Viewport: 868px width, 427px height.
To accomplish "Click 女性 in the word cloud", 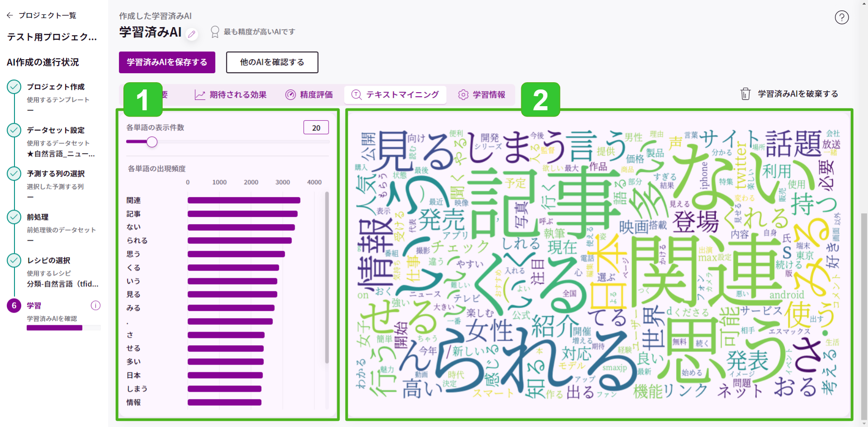I will pyautogui.click(x=489, y=331).
